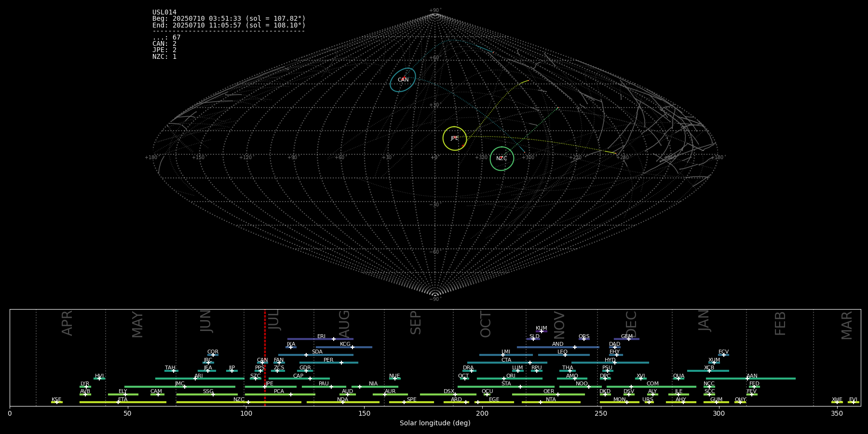This screenshot has width=868, height=434.
Task: Click the JUL month label in timeline
Action: coord(274,320)
